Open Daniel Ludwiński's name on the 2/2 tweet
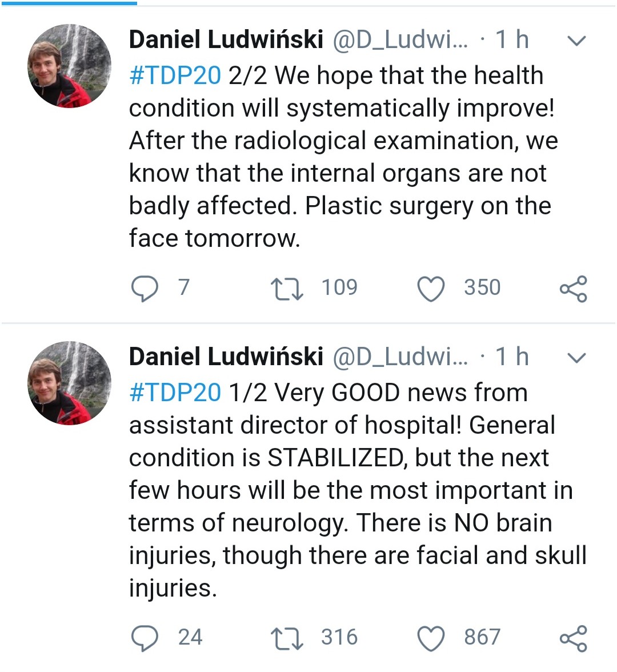Viewport: 617px width, 672px height. (x=226, y=39)
